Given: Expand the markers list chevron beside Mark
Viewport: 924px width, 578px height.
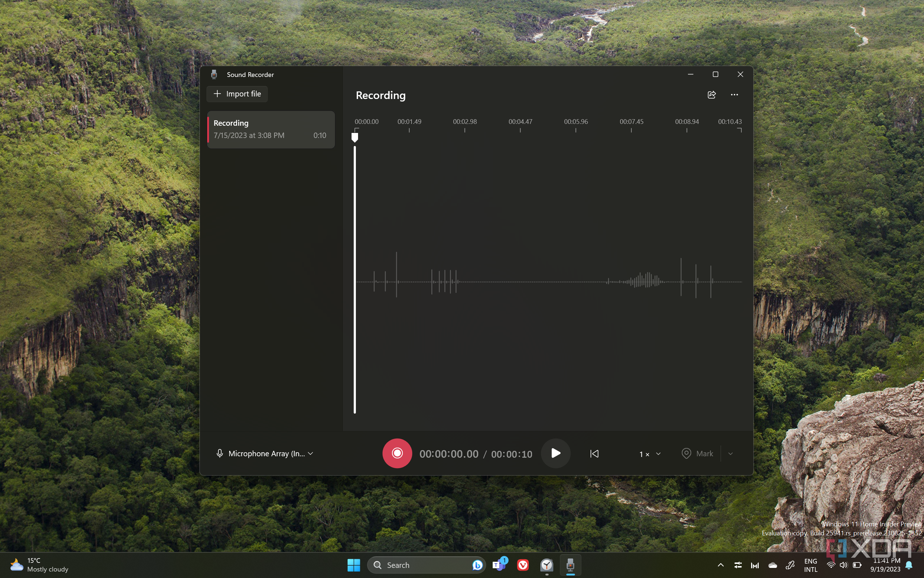Looking at the screenshot, I should coord(731,453).
